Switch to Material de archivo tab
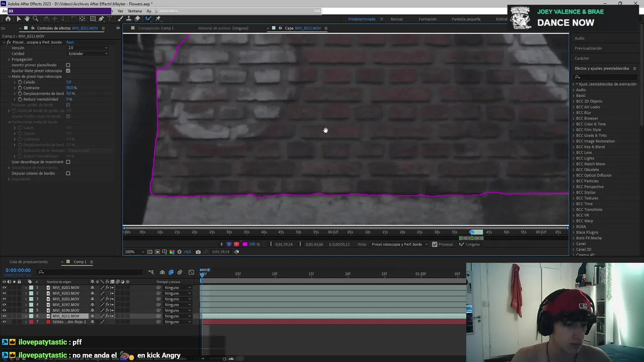Viewport: 644px width, 362px height. click(x=223, y=28)
